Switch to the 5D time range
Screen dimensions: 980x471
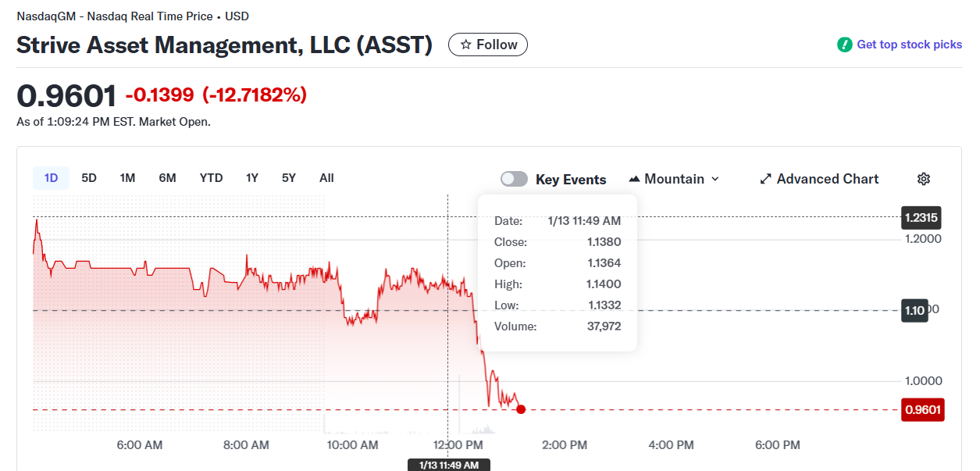pos(89,178)
